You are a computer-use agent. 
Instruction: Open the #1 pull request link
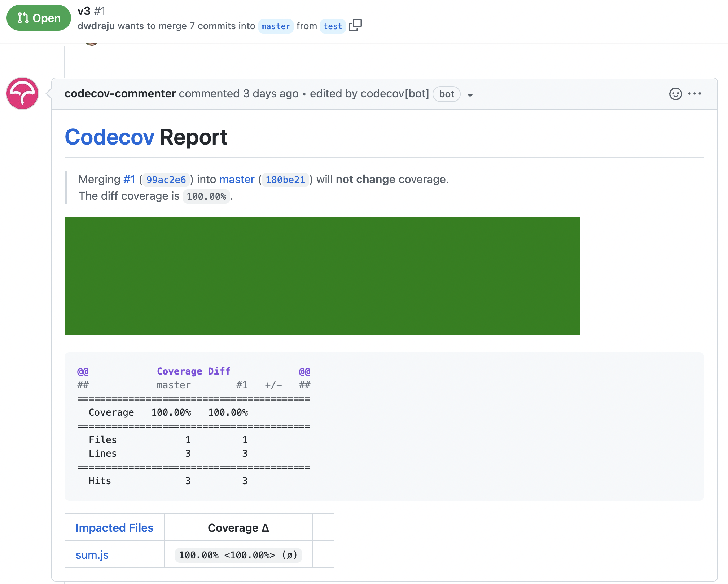[x=130, y=179]
